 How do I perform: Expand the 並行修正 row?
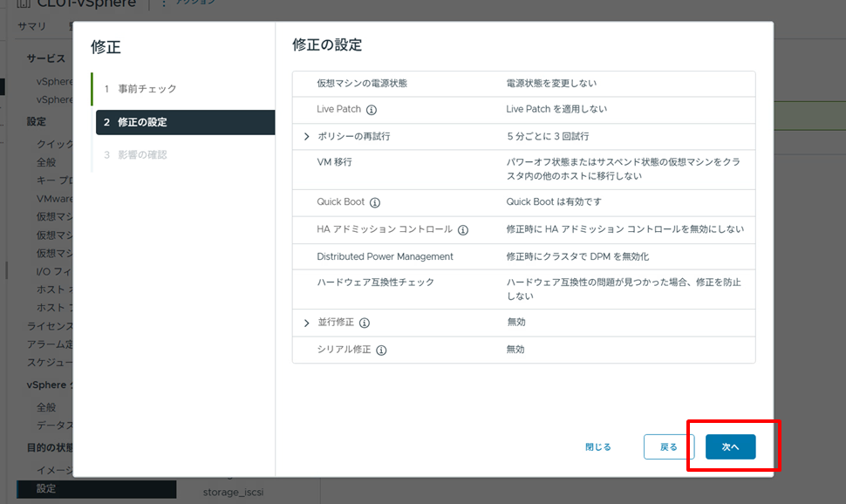(x=306, y=323)
